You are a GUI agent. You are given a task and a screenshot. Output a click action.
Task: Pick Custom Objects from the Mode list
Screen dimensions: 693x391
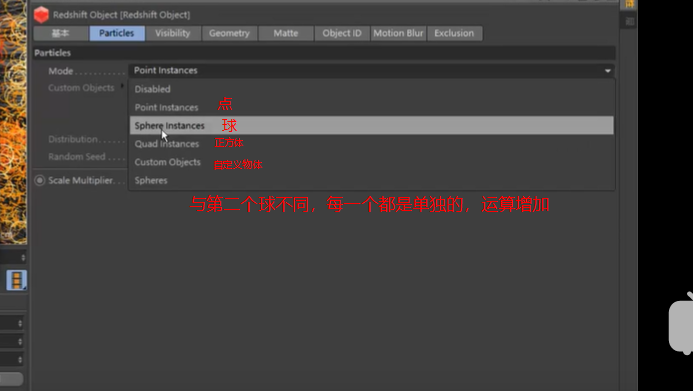click(371, 162)
